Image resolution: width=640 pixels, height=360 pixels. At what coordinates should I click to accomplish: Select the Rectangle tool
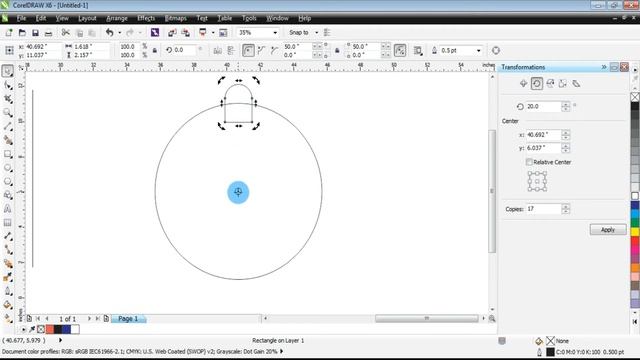point(8,154)
